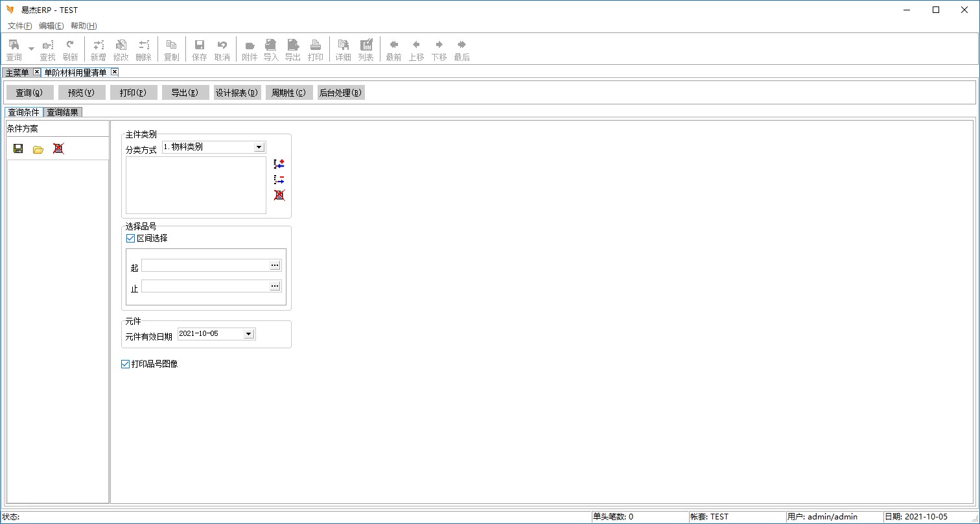Open the arrow dropdown beside the 查询 toolbar icon
This screenshot has width=980, height=524.
[31, 49]
